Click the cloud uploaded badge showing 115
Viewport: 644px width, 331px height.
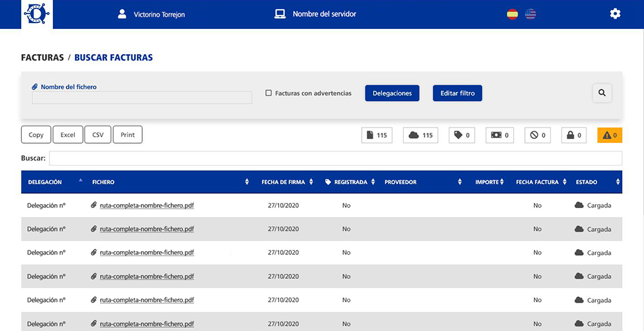click(x=421, y=135)
